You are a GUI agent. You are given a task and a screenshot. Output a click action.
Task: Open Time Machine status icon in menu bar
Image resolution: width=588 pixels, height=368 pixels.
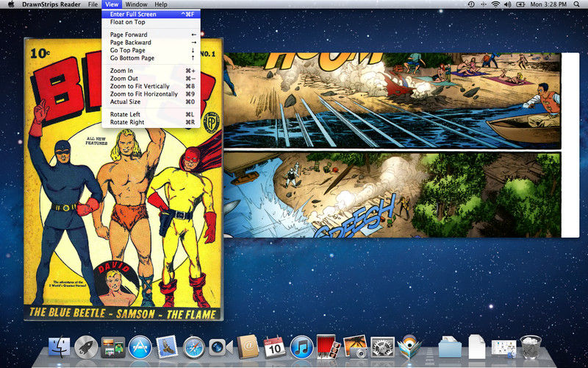point(471,4)
